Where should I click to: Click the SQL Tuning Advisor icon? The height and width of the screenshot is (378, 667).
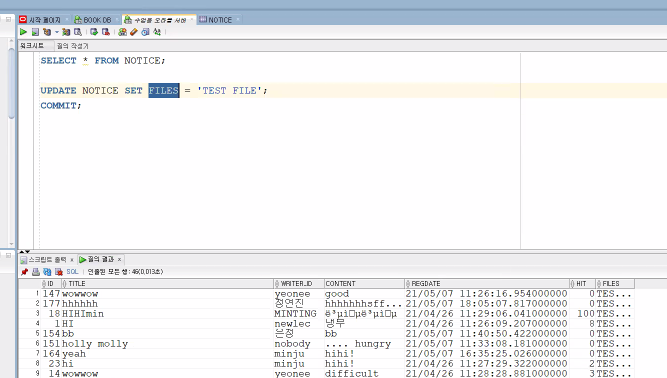78,32
